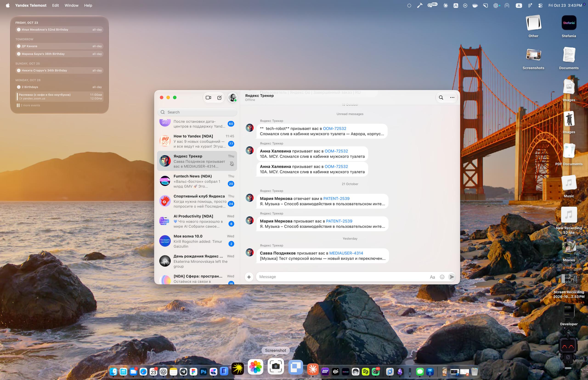Open the Window menu
This screenshot has height=380, width=588.
coord(71,6)
